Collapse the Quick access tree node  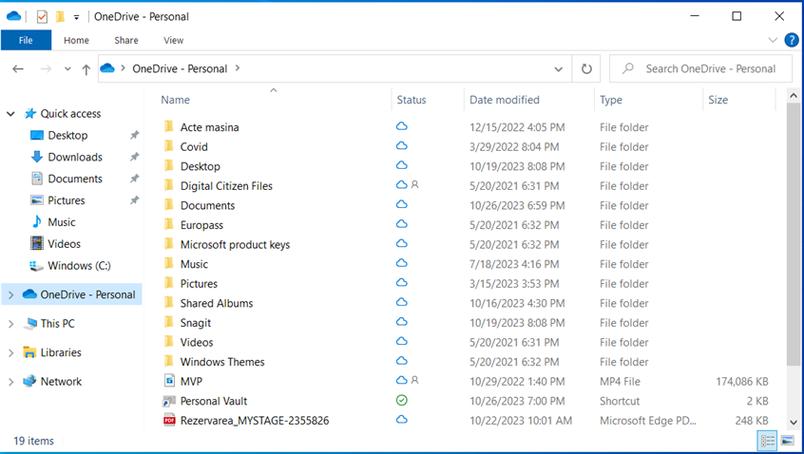[11, 114]
